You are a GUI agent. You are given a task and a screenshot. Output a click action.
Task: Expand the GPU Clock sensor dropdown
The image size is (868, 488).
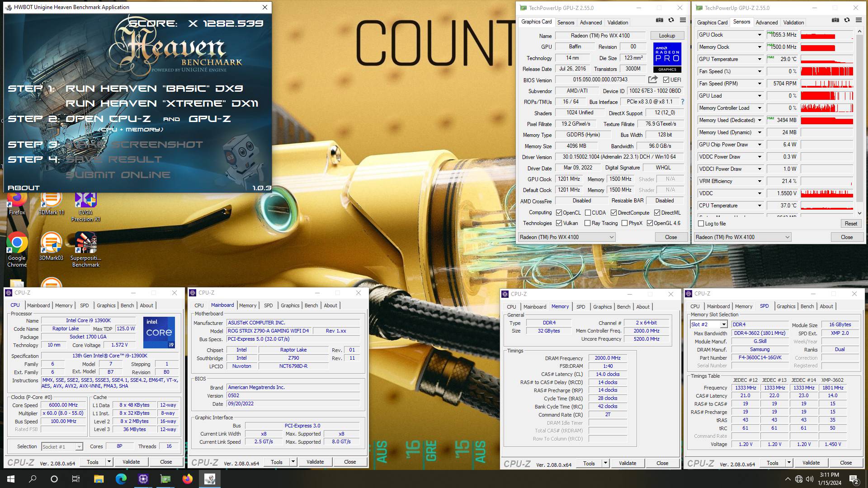click(759, 35)
